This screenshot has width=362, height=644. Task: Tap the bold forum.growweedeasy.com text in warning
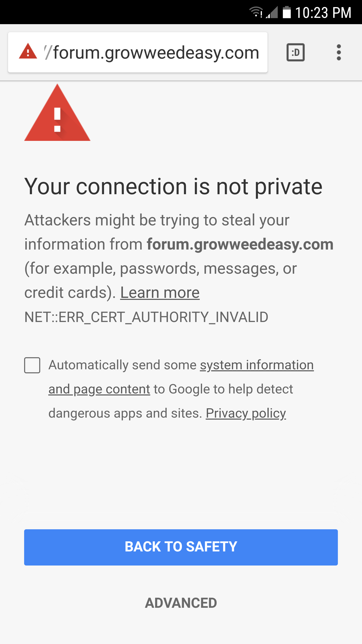(x=240, y=244)
